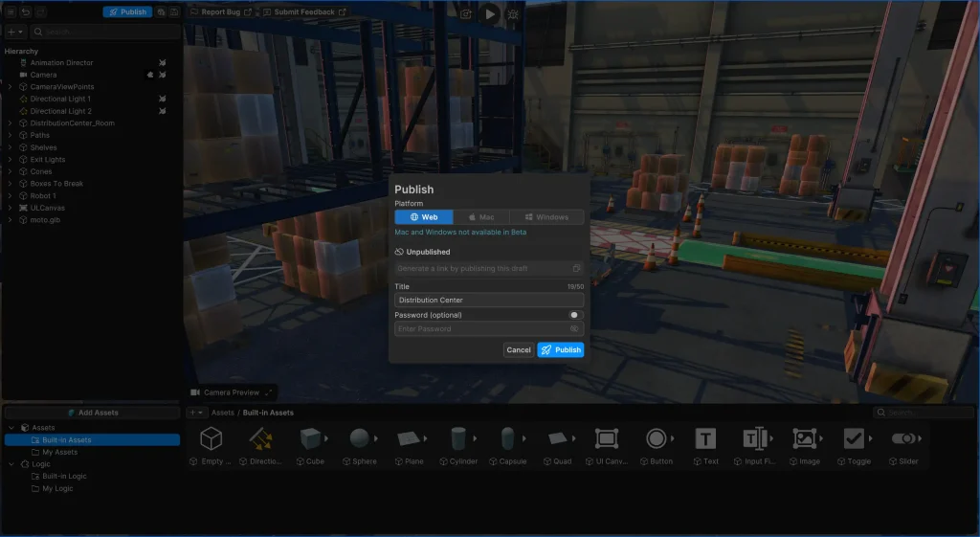
Task: Select the Sphere asset icon
Action: (x=360, y=439)
